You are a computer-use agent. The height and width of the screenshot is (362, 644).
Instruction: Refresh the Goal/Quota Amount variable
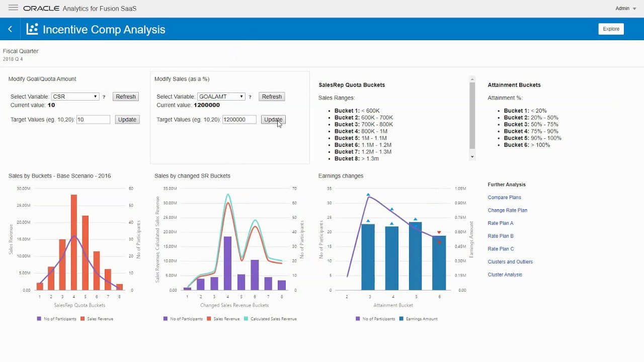click(x=126, y=97)
